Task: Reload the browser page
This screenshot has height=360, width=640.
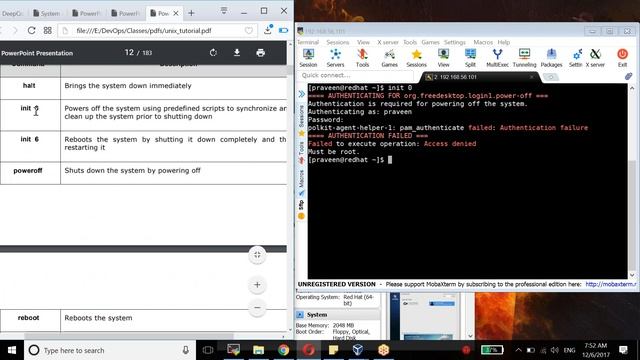Action: coord(31,30)
